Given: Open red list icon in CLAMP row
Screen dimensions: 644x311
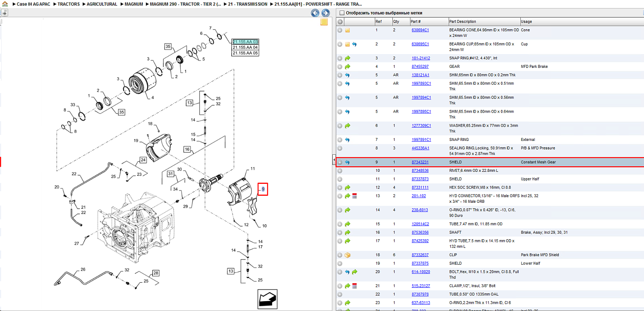Looking at the screenshot, I should tap(355, 286).
